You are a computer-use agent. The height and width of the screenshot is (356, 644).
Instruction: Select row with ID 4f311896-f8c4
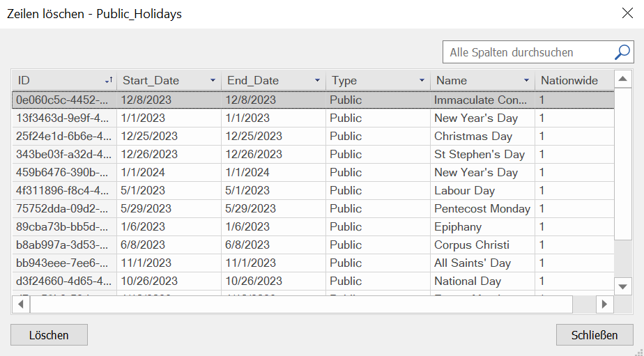[313, 190]
